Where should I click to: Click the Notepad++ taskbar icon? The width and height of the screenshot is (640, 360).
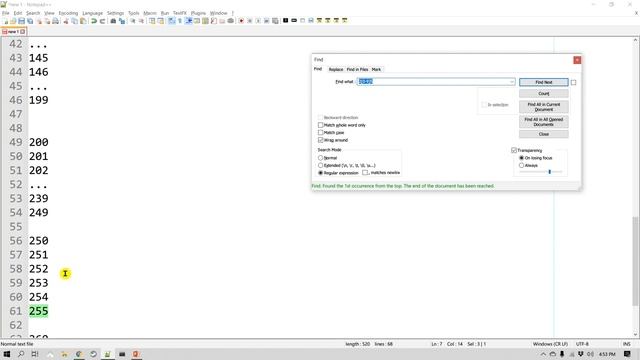(x=107, y=354)
